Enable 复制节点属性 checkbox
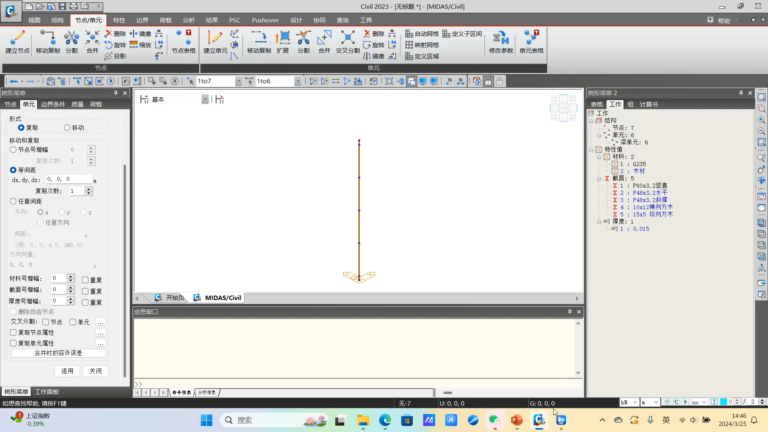Screen dimensions: 768x432 coord(13,332)
